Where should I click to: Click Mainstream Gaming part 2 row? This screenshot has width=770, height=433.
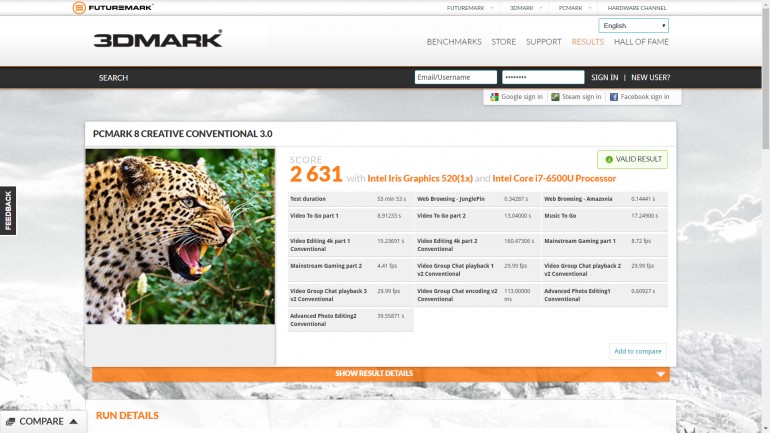[351, 270]
